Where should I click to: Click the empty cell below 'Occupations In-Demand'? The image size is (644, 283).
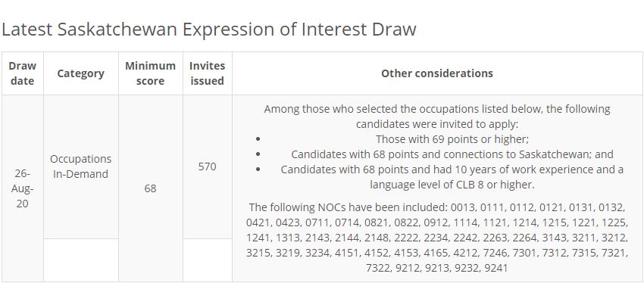[x=81, y=260]
